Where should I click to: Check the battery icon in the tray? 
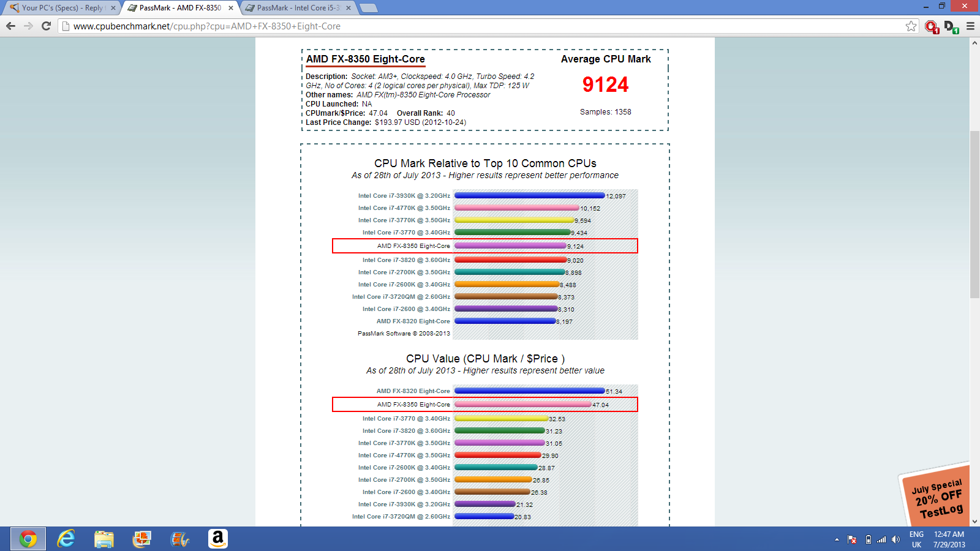coord(868,539)
